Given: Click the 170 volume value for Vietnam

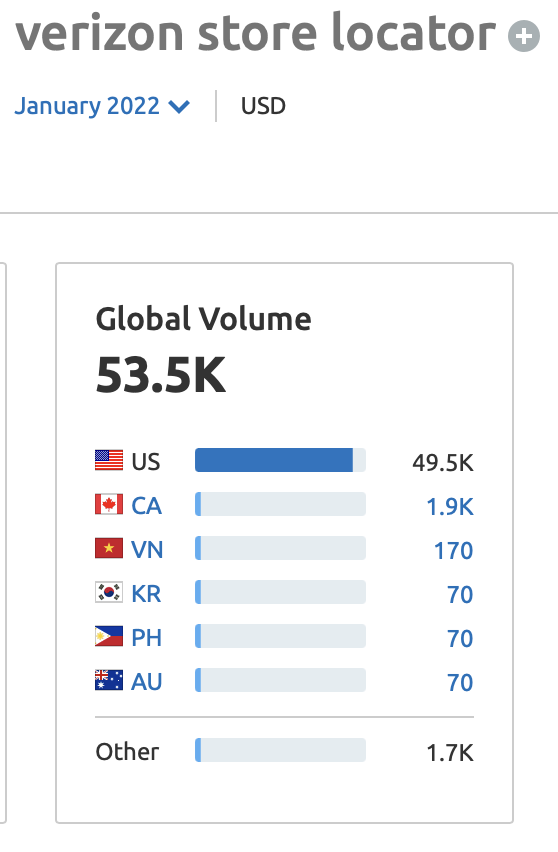Looking at the screenshot, I should tap(454, 551).
